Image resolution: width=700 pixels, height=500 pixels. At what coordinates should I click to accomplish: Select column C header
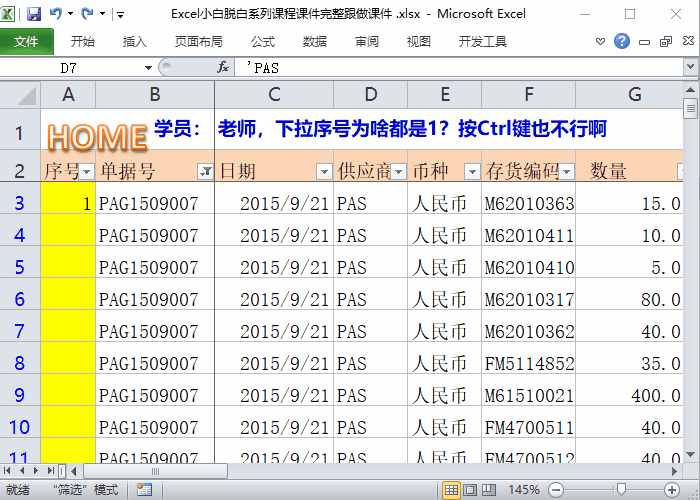pos(274,95)
